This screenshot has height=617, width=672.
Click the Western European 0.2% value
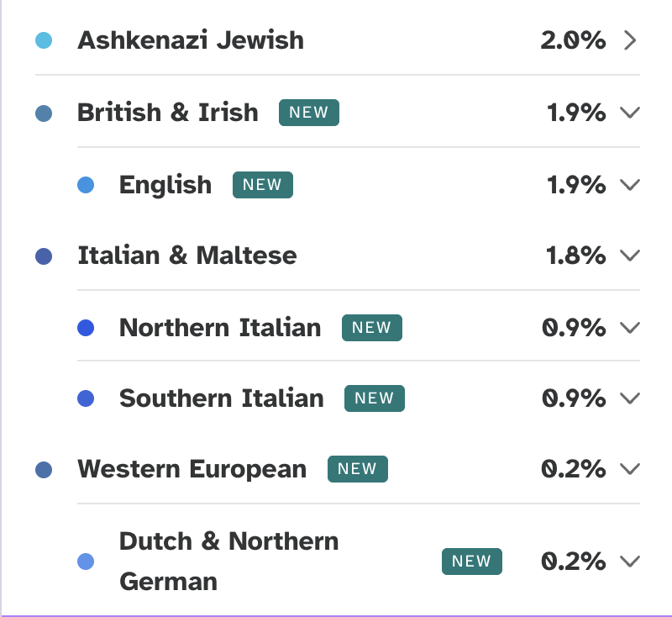[x=574, y=469]
